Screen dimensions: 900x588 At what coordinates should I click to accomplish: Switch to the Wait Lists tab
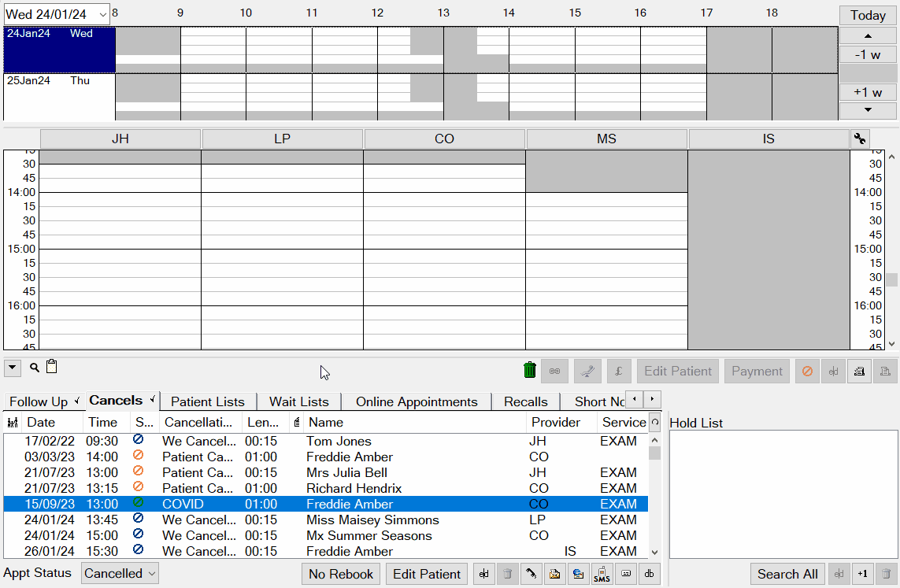coord(299,401)
